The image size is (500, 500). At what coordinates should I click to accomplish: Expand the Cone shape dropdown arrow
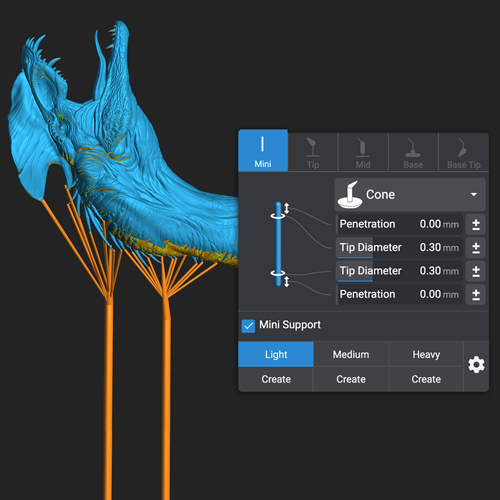click(474, 194)
